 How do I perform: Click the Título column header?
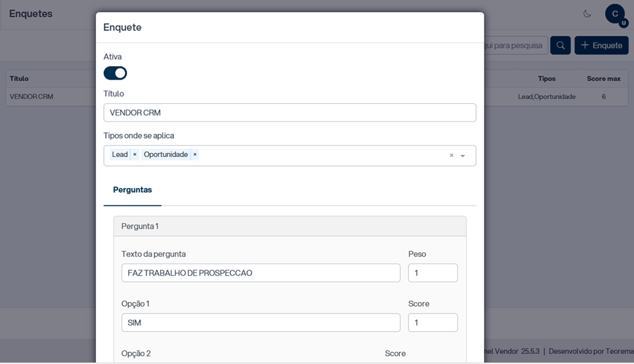(19, 78)
